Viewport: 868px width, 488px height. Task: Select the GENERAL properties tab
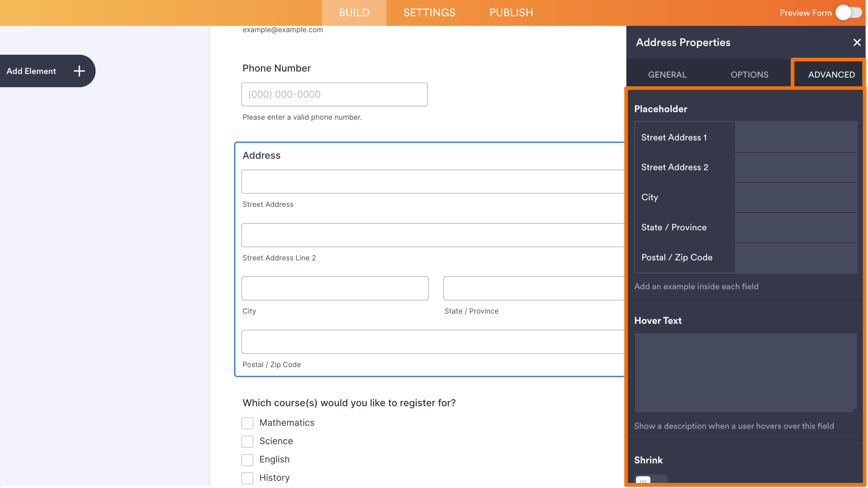[x=667, y=74]
